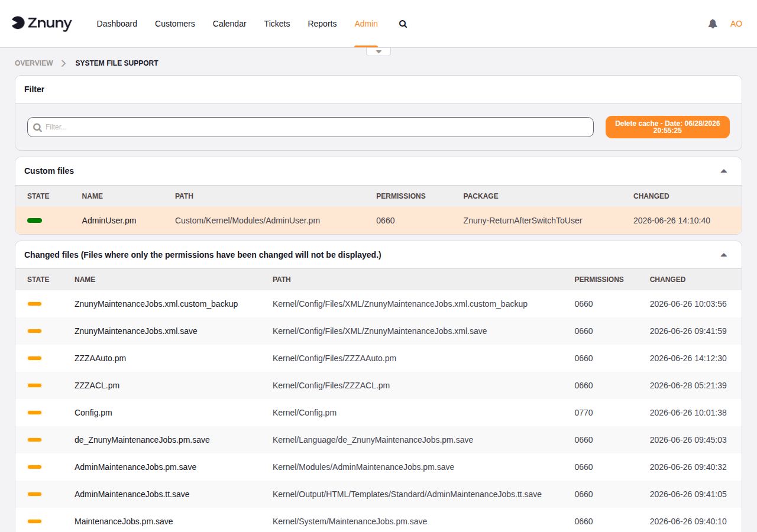This screenshot has height=532, width=757.
Task: Select ZnunyMaintenanceJobs.xml.save file name
Action: pyautogui.click(x=136, y=331)
